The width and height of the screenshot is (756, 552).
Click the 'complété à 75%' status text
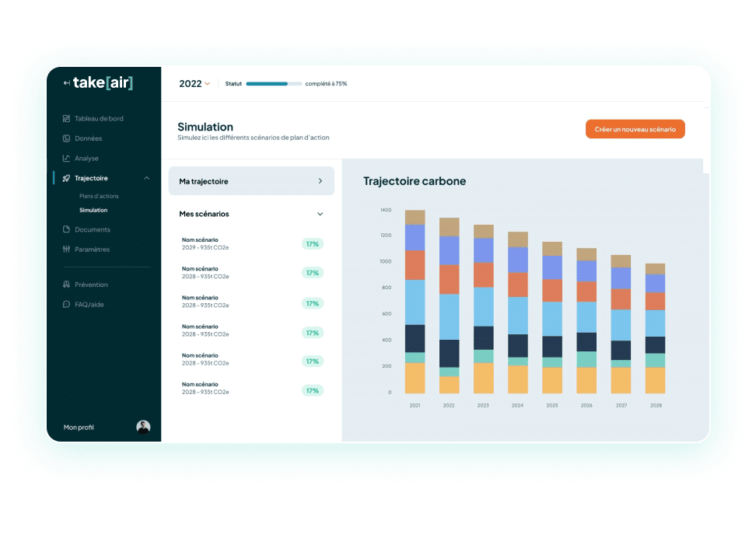[326, 84]
